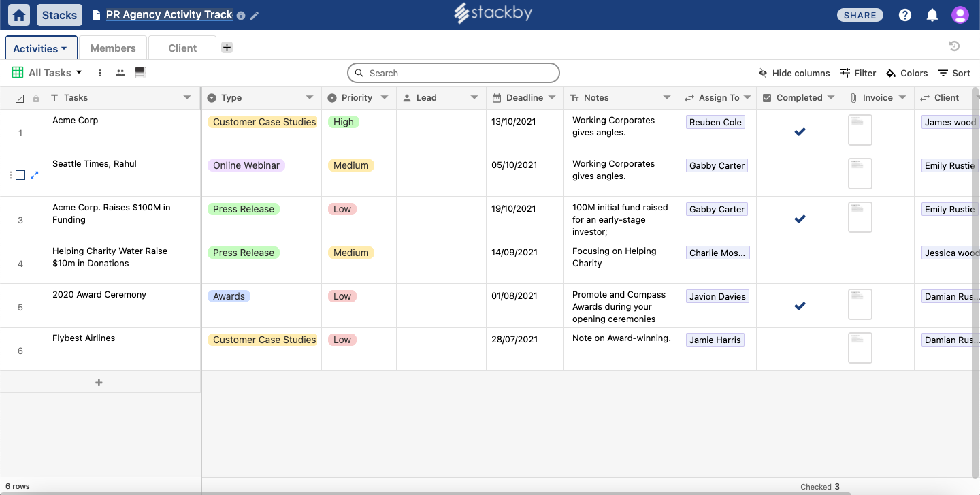Check Completed for Helping Charity Water
This screenshot has height=495, width=980.
(x=800, y=262)
